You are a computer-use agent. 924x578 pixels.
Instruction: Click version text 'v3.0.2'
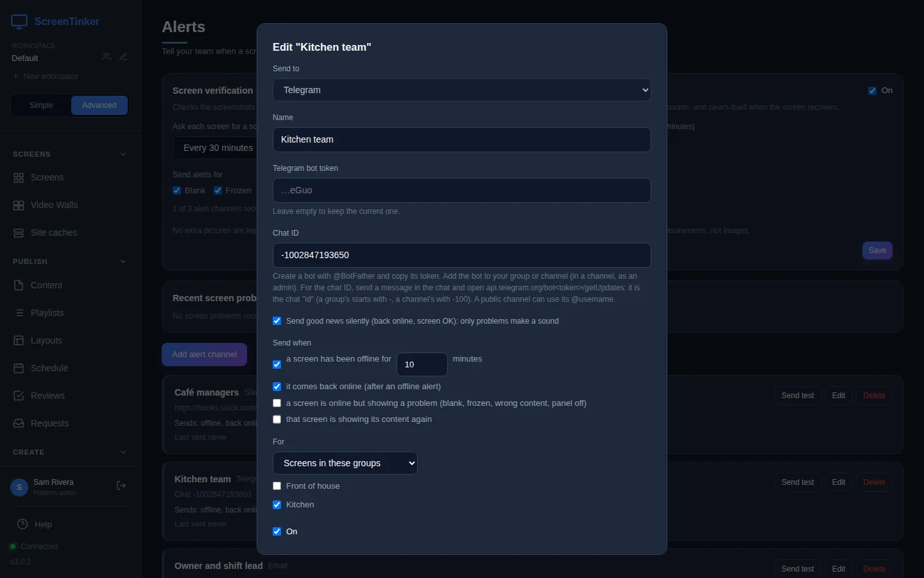21,562
